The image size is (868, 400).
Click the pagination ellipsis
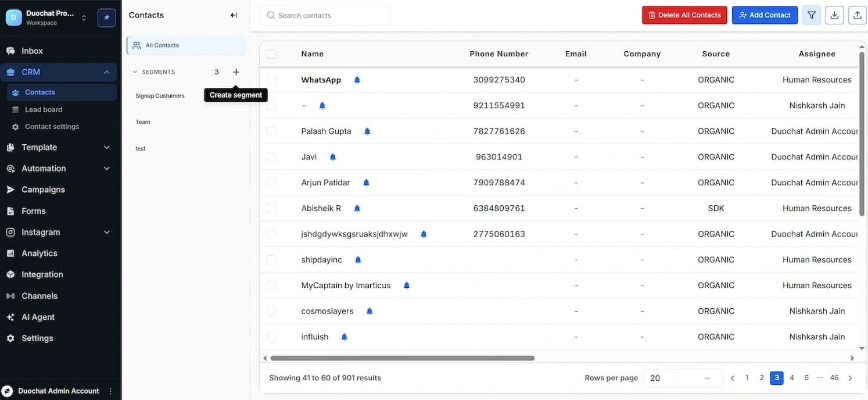[x=820, y=378]
